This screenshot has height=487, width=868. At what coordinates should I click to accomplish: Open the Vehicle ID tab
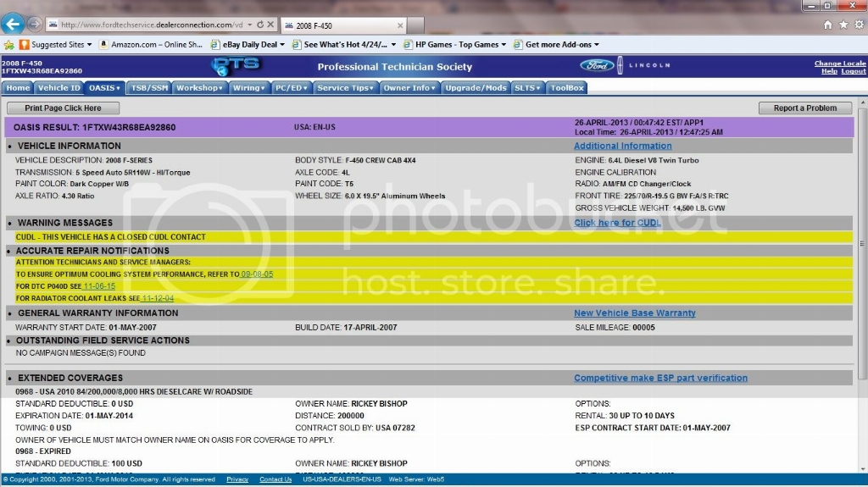pyautogui.click(x=58, y=88)
